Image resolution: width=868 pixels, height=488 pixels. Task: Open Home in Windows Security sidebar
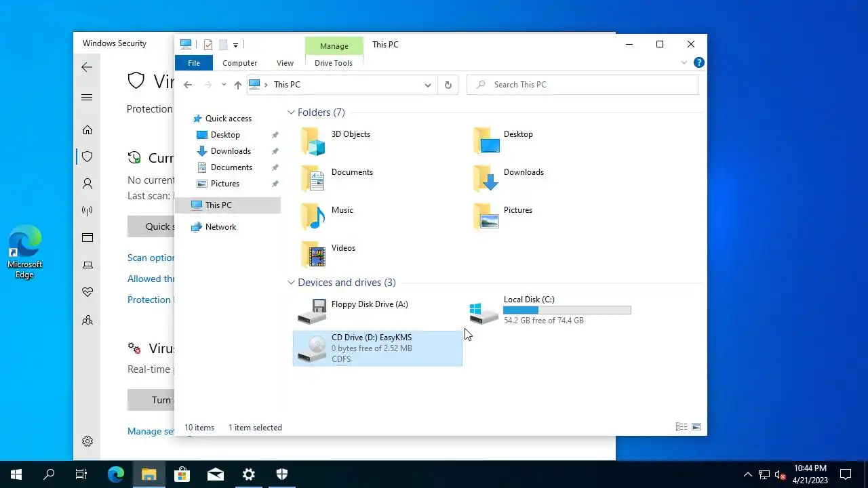(87, 129)
